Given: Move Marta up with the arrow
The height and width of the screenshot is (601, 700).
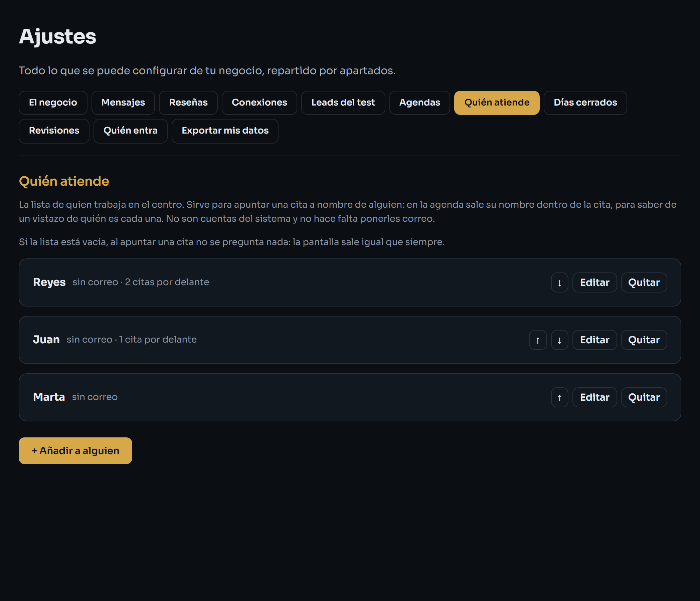Looking at the screenshot, I should click(559, 397).
